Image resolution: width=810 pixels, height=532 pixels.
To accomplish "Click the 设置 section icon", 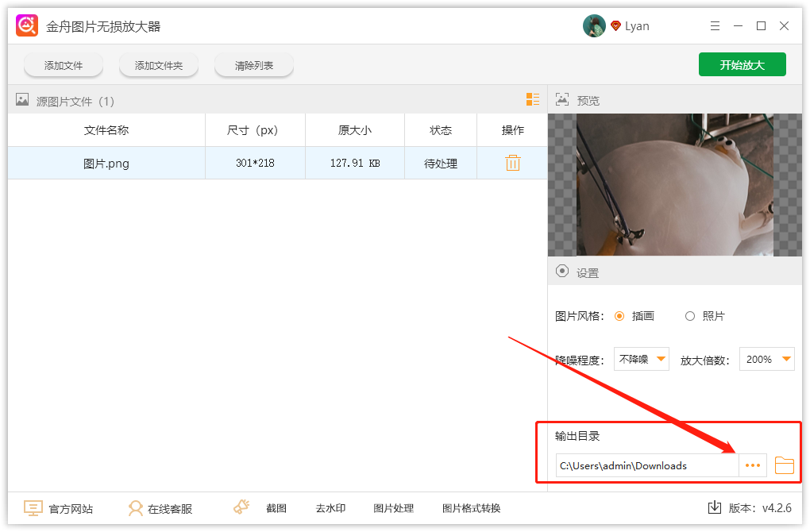I will click(x=562, y=272).
